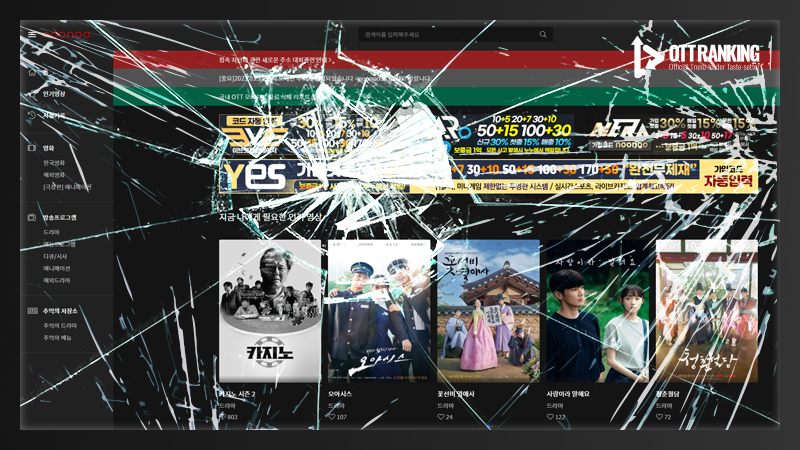The width and height of the screenshot is (800, 450).
Task: Click the home icon in sidebar
Action: (x=32, y=72)
